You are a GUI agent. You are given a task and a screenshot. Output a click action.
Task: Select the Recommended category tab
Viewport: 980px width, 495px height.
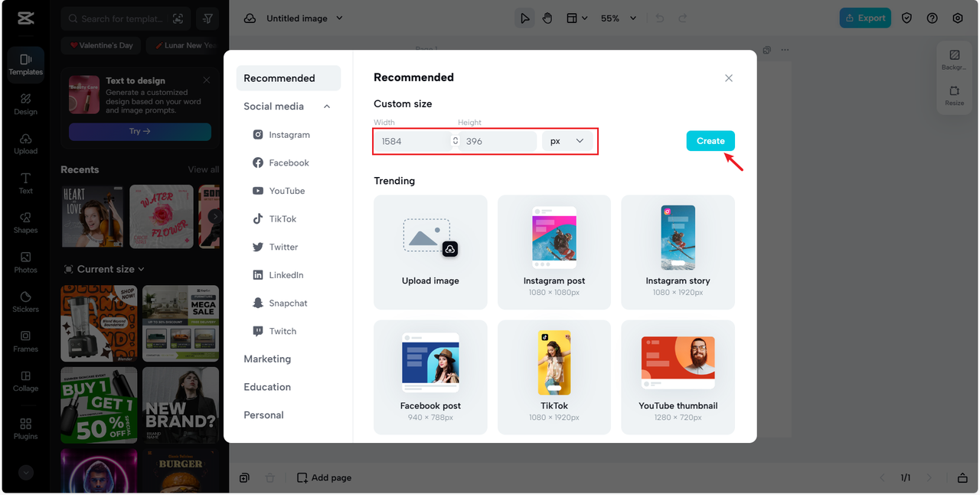(x=288, y=78)
